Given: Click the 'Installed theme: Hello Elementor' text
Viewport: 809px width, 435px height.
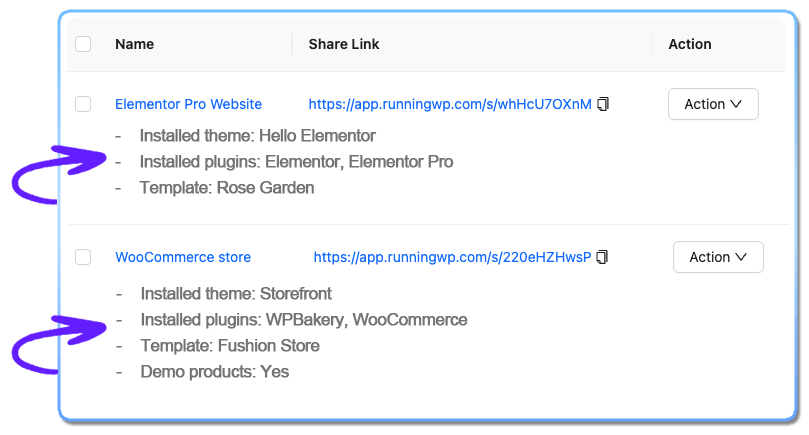Looking at the screenshot, I should click(257, 136).
